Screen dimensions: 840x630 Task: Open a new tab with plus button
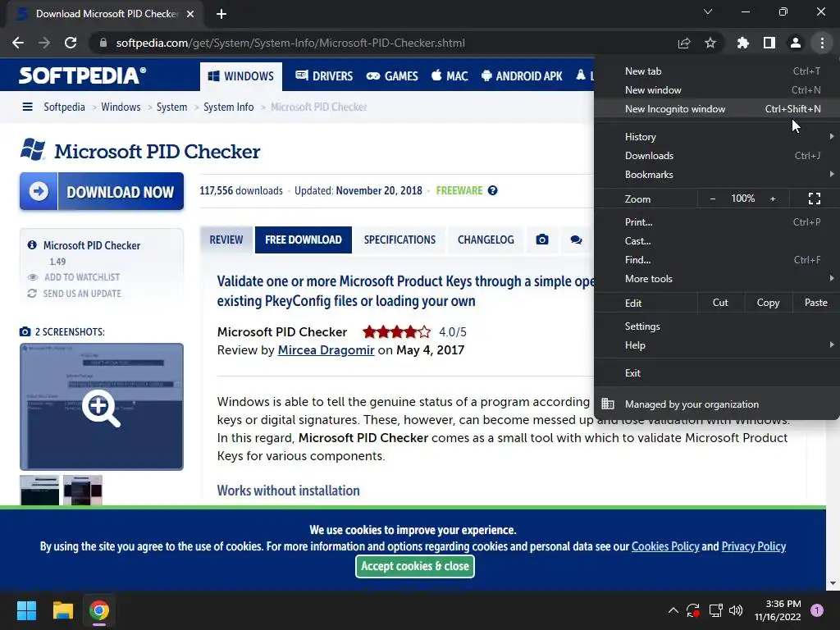(221, 14)
